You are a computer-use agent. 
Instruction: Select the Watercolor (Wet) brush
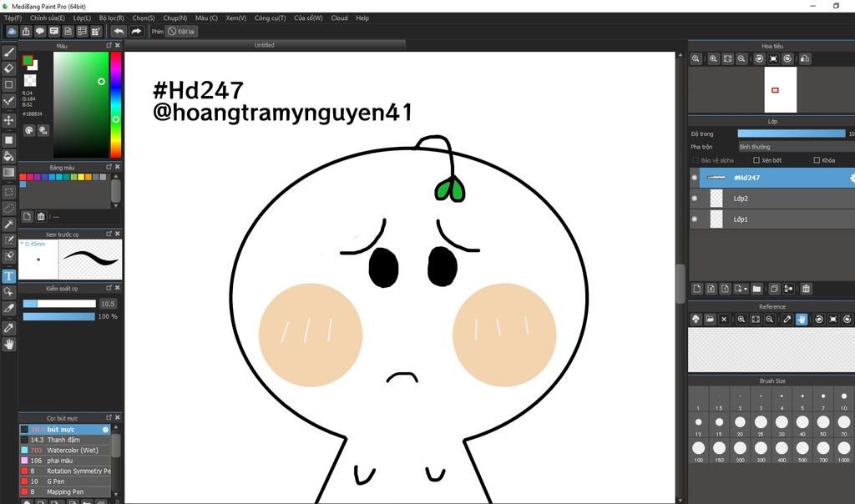pyautogui.click(x=65, y=450)
